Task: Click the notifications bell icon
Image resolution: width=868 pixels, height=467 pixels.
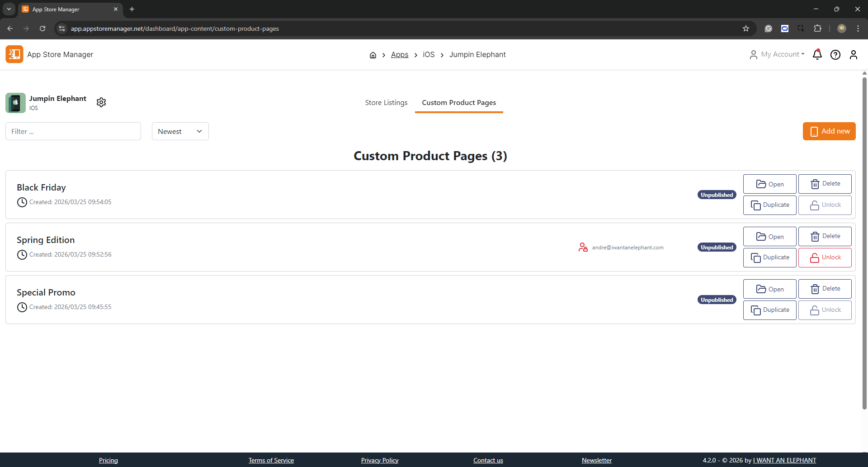Action: (817, 55)
